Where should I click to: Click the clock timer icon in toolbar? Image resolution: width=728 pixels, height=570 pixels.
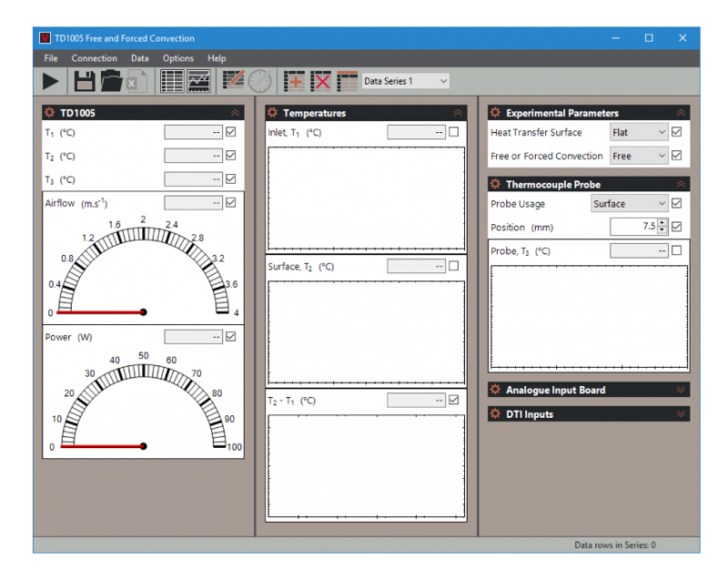[259, 81]
